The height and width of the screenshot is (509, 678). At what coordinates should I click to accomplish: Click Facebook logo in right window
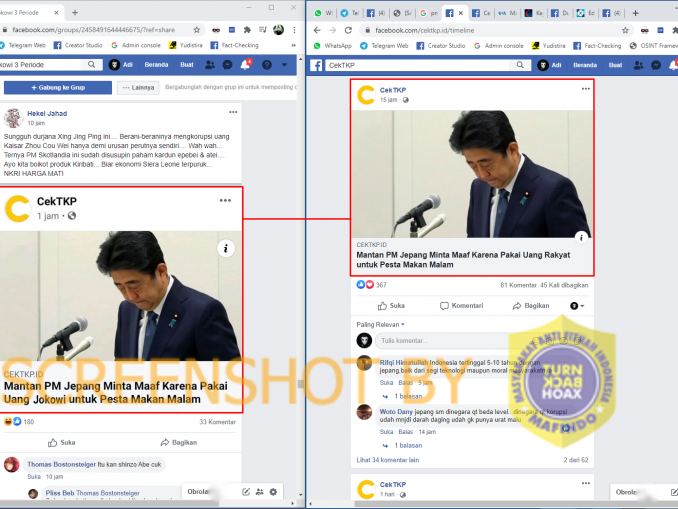[x=316, y=65]
